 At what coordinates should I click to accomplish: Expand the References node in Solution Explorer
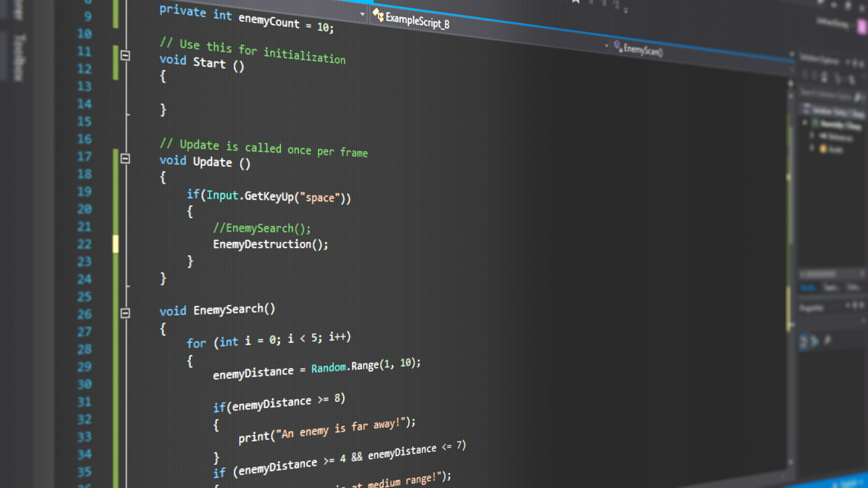tap(812, 136)
